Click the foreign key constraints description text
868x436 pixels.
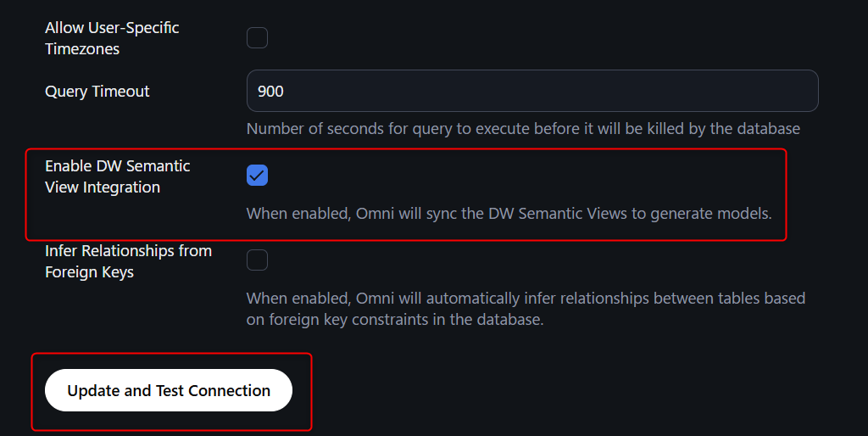pos(526,309)
